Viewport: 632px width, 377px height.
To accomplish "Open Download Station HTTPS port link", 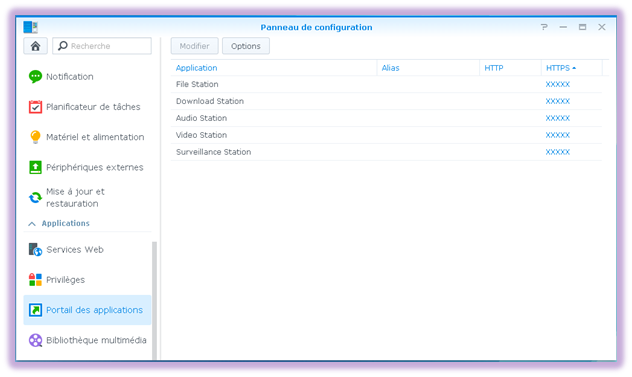I will pyautogui.click(x=557, y=101).
